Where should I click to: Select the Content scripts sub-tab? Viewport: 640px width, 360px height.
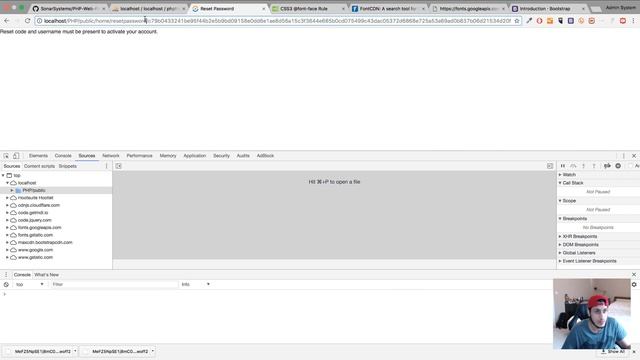[39, 166]
